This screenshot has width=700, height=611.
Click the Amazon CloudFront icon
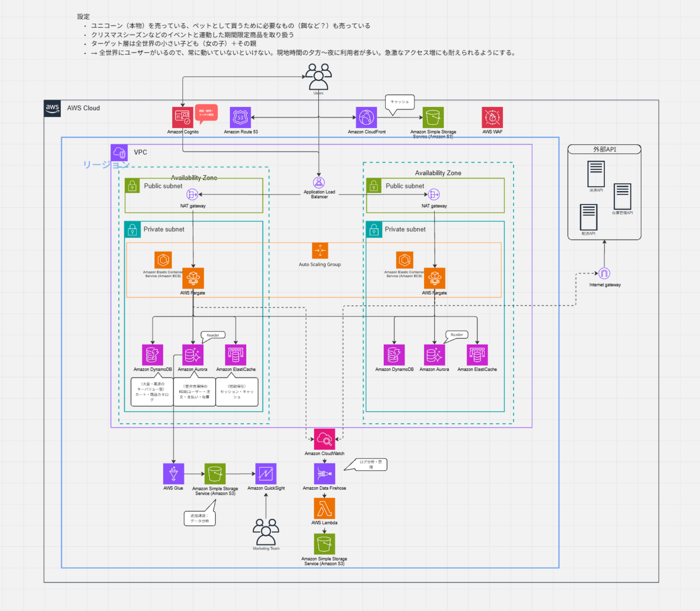(366, 117)
